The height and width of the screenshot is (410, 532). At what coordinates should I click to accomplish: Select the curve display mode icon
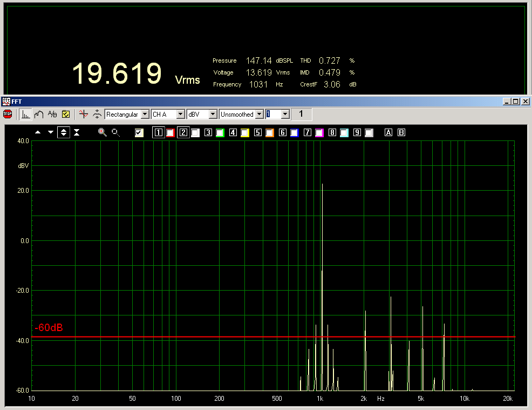tap(39, 115)
